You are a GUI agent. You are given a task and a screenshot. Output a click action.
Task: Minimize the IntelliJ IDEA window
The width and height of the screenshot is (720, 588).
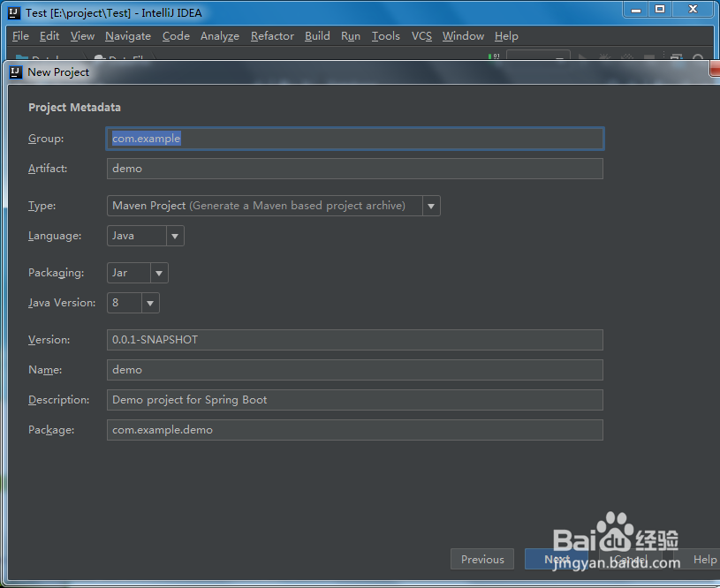coord(635,10)
